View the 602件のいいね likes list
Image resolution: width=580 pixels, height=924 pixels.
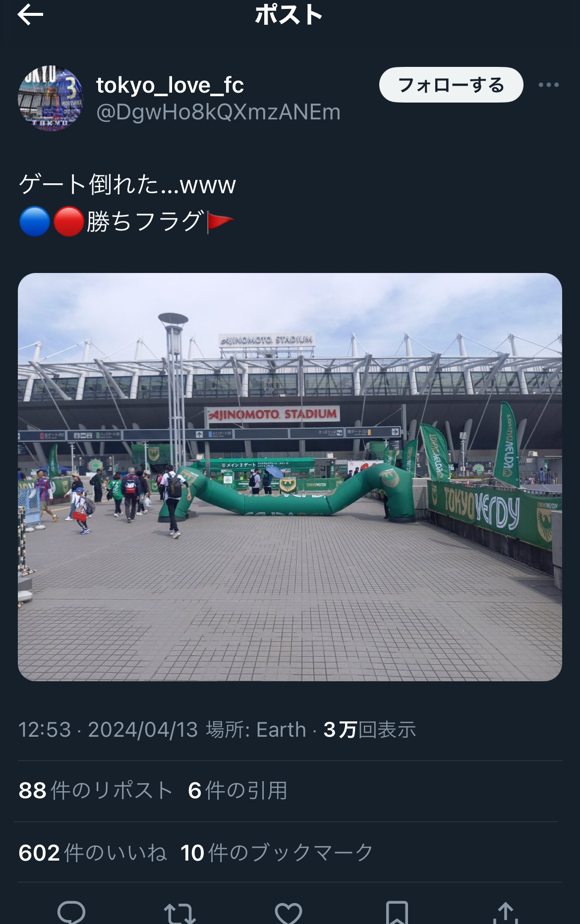92,853
